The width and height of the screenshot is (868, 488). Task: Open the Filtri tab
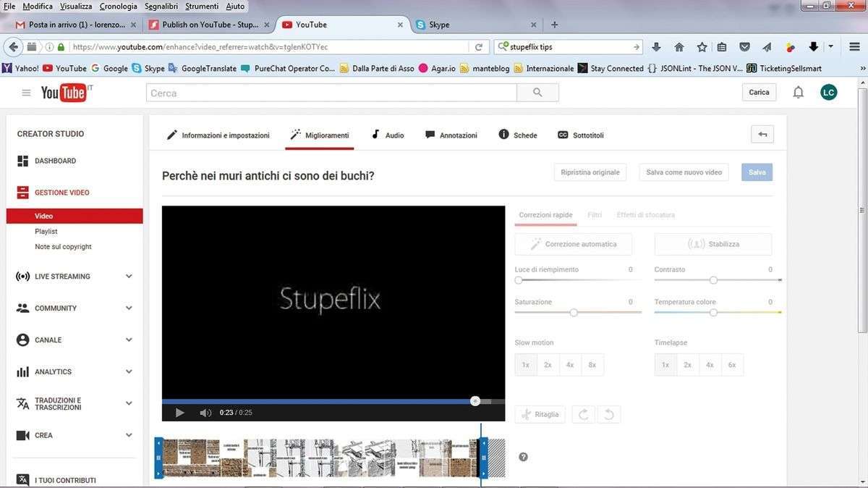[595, 215]
